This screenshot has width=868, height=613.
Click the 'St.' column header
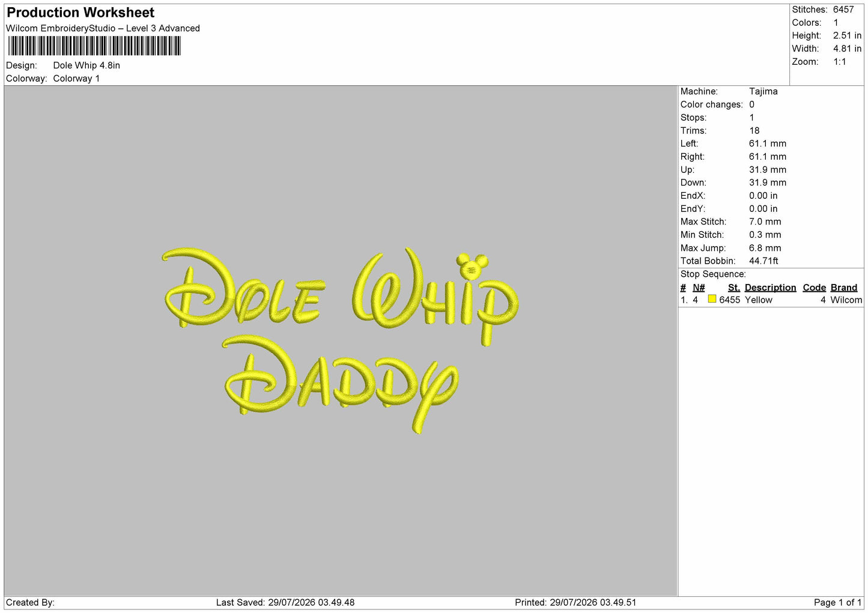pyautogui.click(x=733, y=288)
